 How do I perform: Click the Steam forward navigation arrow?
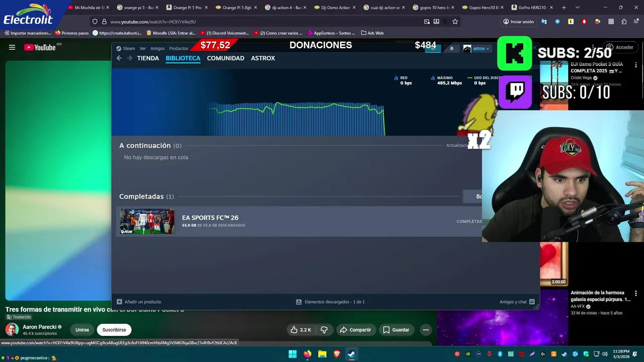[x=130, y=58]
